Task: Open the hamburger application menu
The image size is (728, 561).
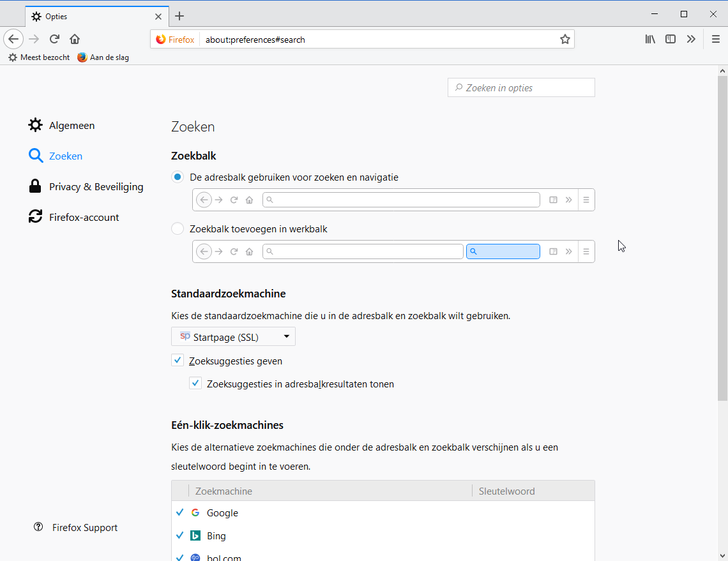Action: tap(716, 39)
